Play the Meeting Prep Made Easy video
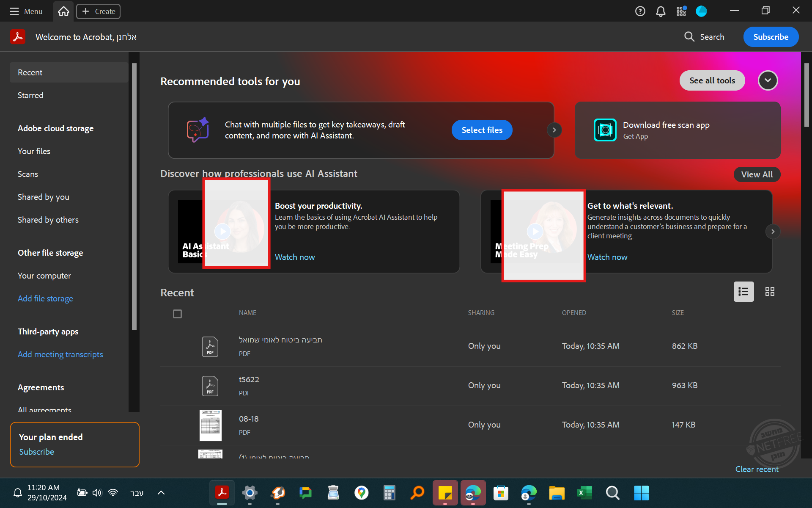Screen dimensions: 812x508 535,231
